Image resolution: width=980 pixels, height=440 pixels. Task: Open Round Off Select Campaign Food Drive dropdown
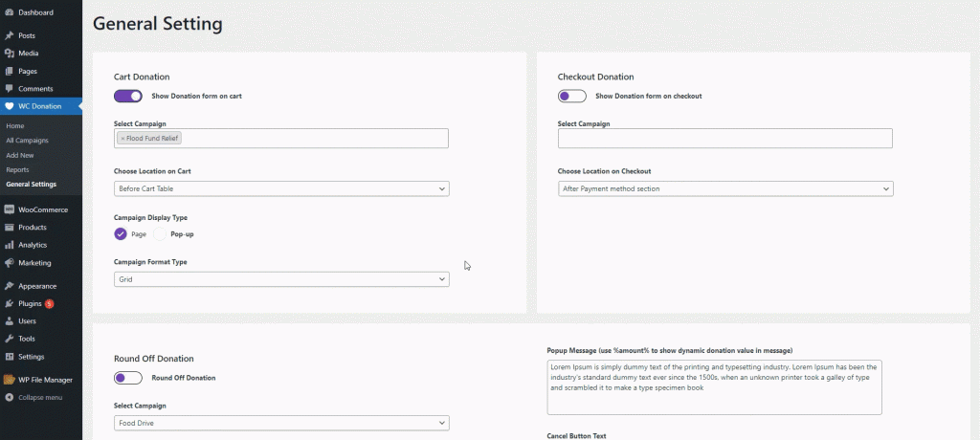pos(281,423)
